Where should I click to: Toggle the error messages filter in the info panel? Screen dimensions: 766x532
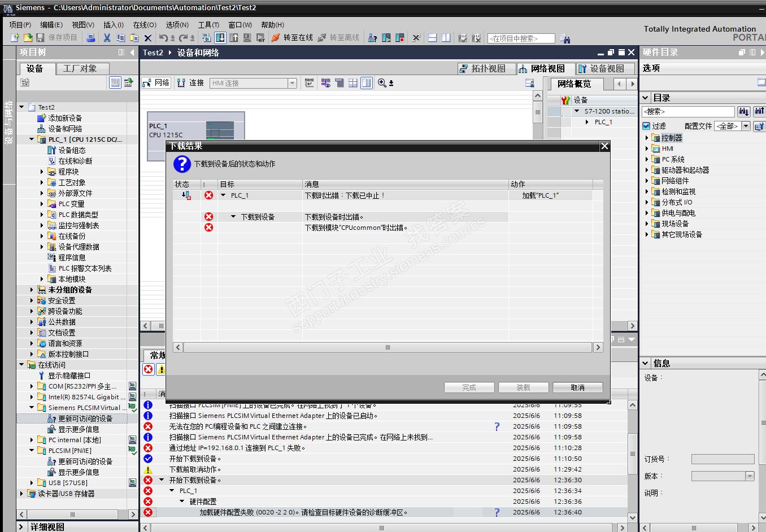(x=149, y=369)
